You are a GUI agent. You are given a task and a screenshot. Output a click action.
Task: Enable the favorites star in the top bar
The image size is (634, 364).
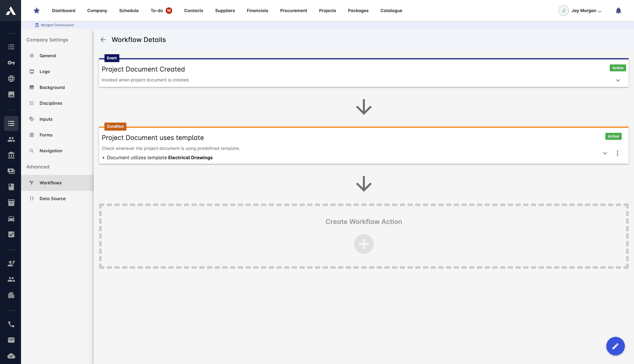pyautogui.click(x=36, y=10)
